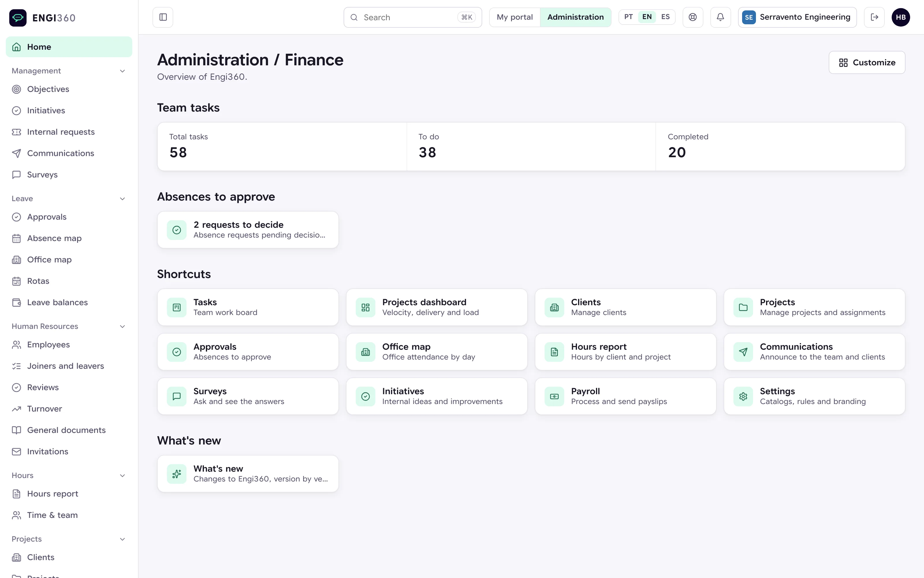Open notifications bell icon

tap(720, 17)
